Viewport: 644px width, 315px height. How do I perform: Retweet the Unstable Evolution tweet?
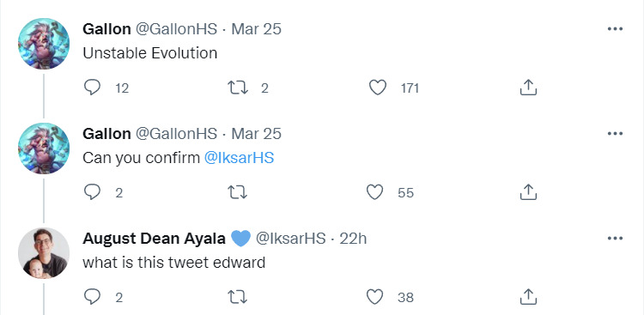[x=238, y=88]
